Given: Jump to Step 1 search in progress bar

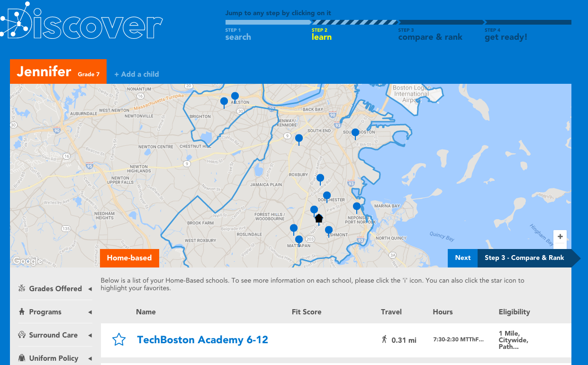Looking at the screenshot, I should 238,34.
